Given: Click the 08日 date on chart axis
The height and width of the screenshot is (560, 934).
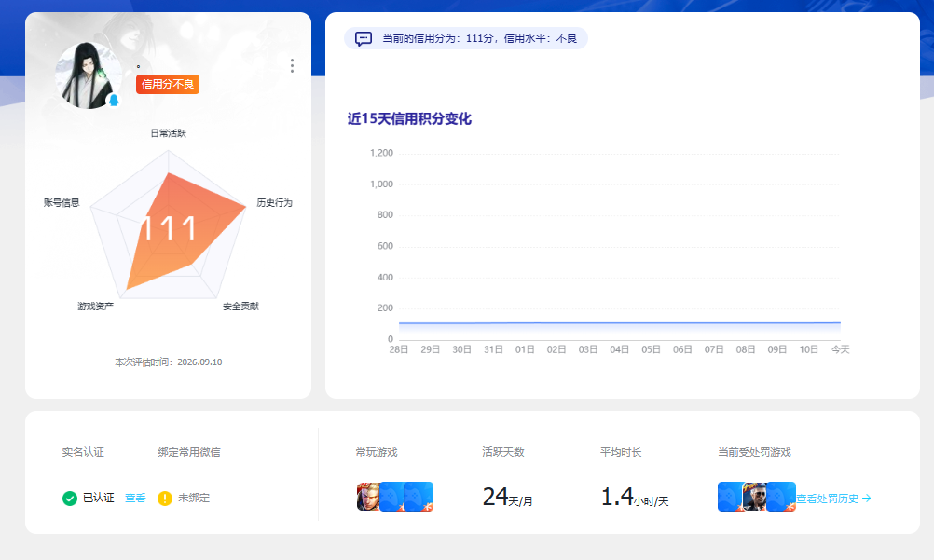Looking at the screenshot, I should point(746,349).
